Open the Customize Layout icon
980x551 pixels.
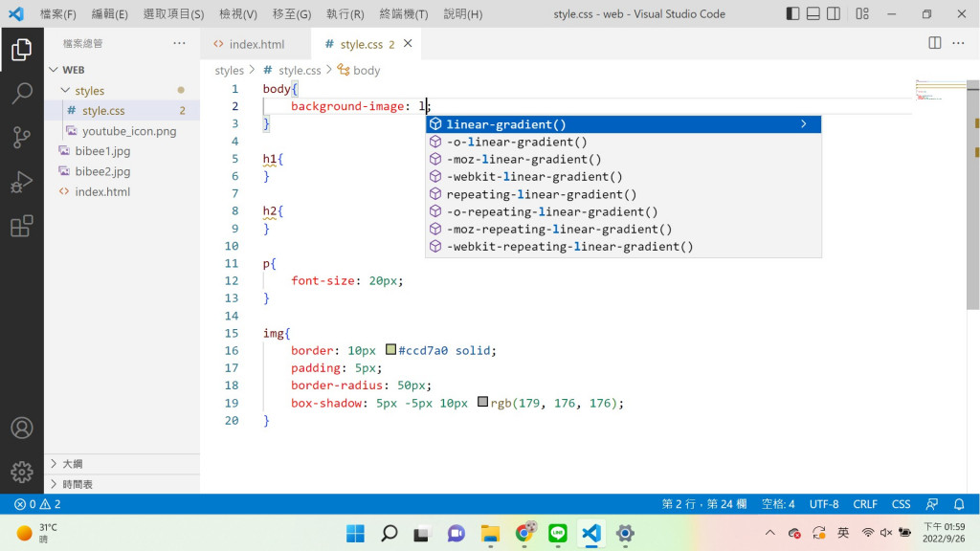click(x=862, y=13)
